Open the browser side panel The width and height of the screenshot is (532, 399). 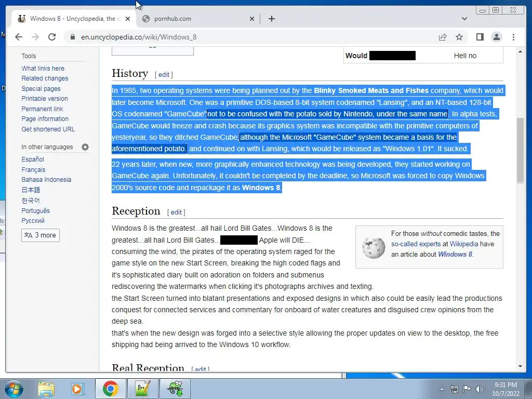[480, 37]
